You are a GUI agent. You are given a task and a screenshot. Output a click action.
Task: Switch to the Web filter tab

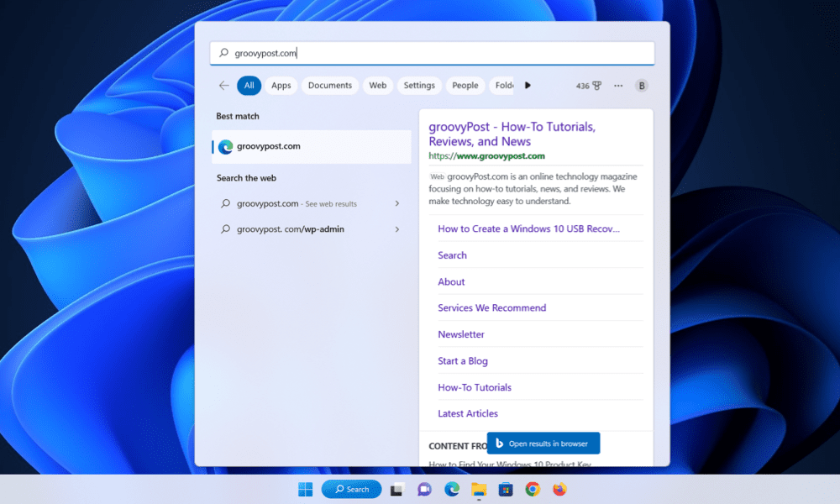378,85
